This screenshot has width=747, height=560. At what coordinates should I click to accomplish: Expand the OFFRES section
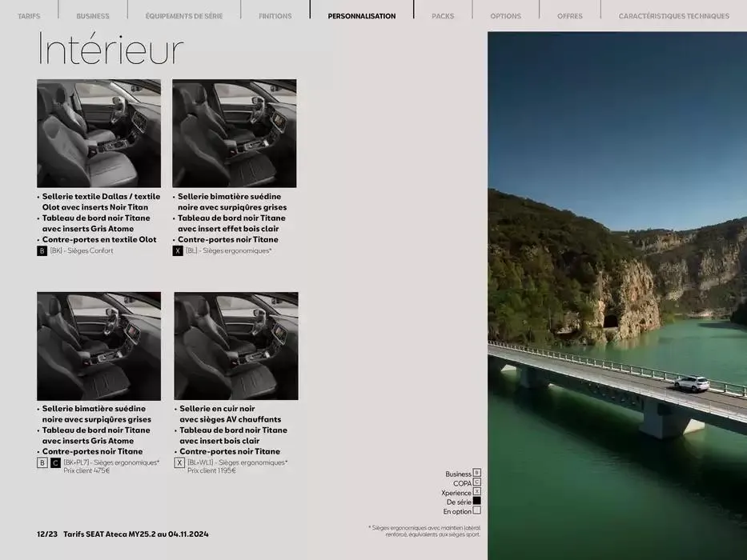point(569,14)
